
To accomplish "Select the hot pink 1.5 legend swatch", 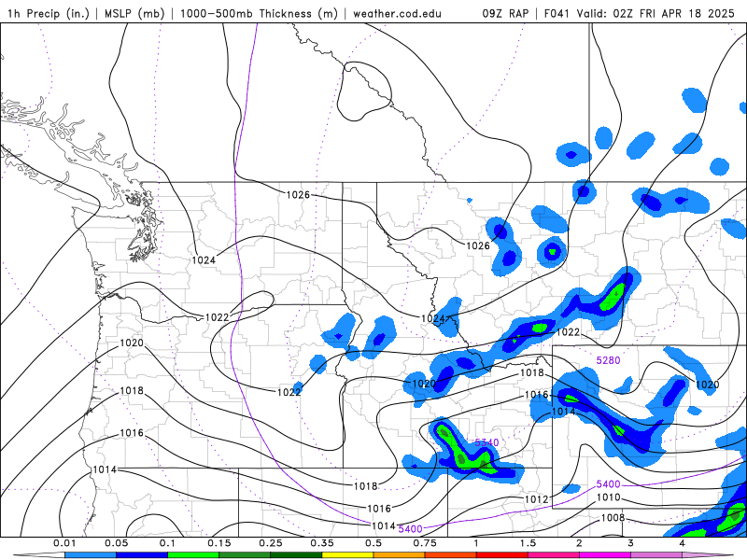I will point(554,555).
